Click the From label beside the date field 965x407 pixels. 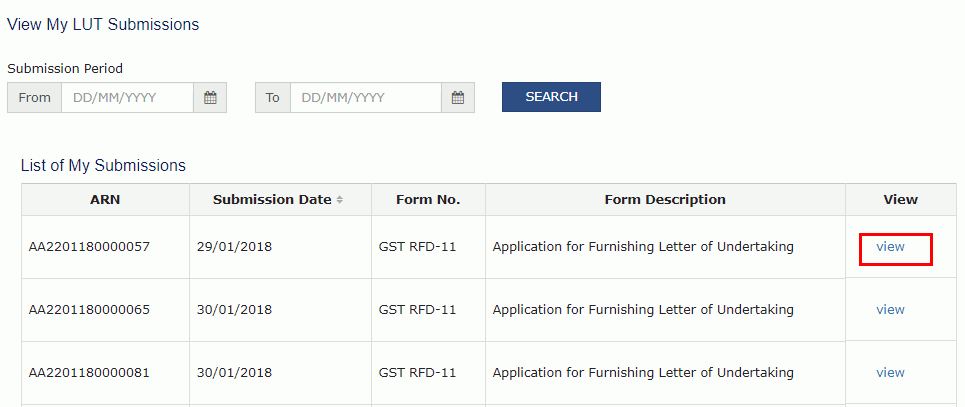34,97
